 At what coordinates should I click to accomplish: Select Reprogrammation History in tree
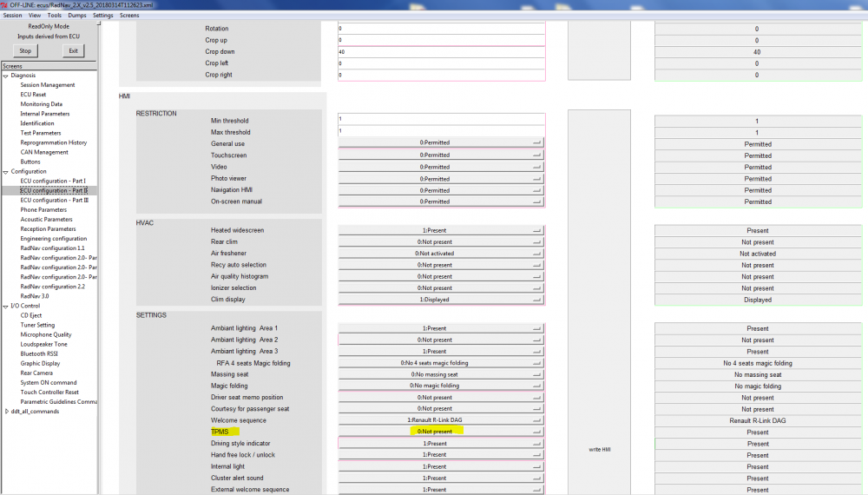point(54,142)
